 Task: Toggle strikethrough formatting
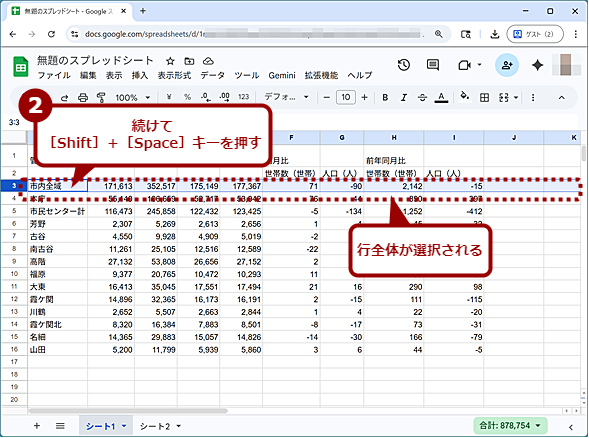(422, 98)
